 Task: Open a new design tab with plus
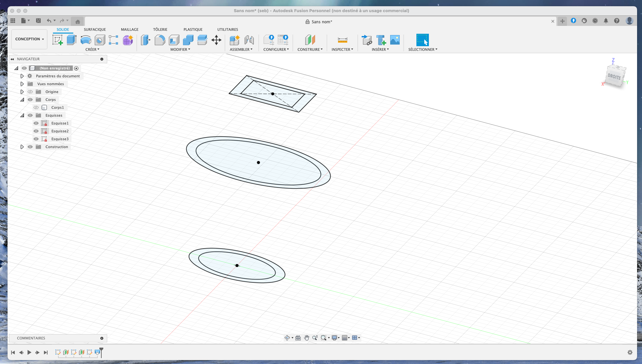point(562,21)
